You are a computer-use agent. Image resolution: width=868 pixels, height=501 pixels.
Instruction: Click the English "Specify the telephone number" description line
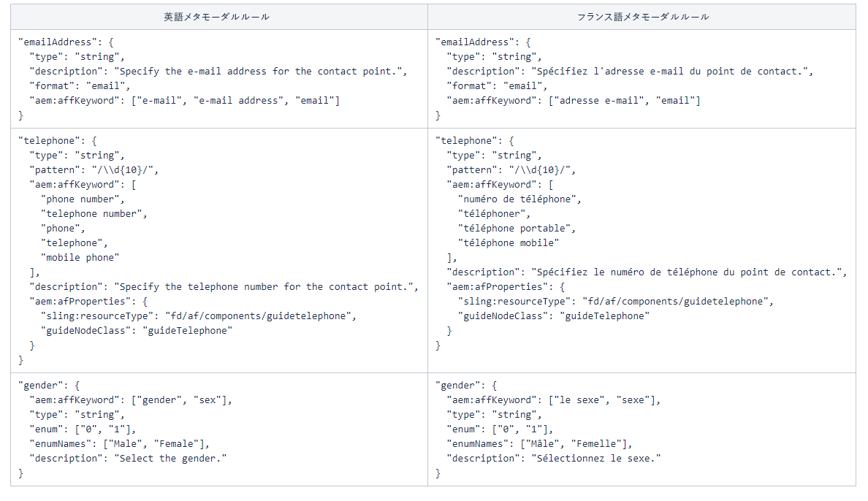[224, 287]
